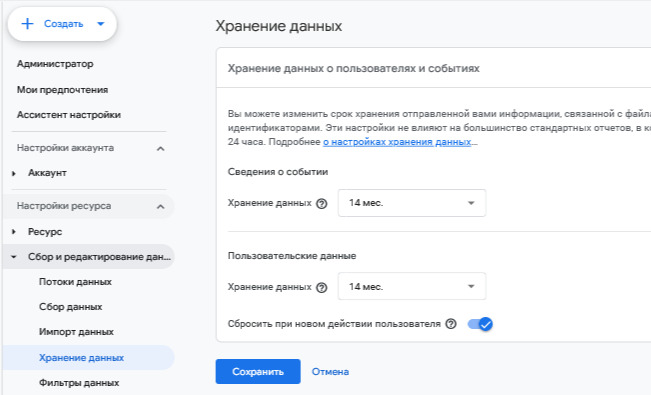Expand the Ресурс tree arrow
Screen dimensions: 651x395
(x=14, y=232)
